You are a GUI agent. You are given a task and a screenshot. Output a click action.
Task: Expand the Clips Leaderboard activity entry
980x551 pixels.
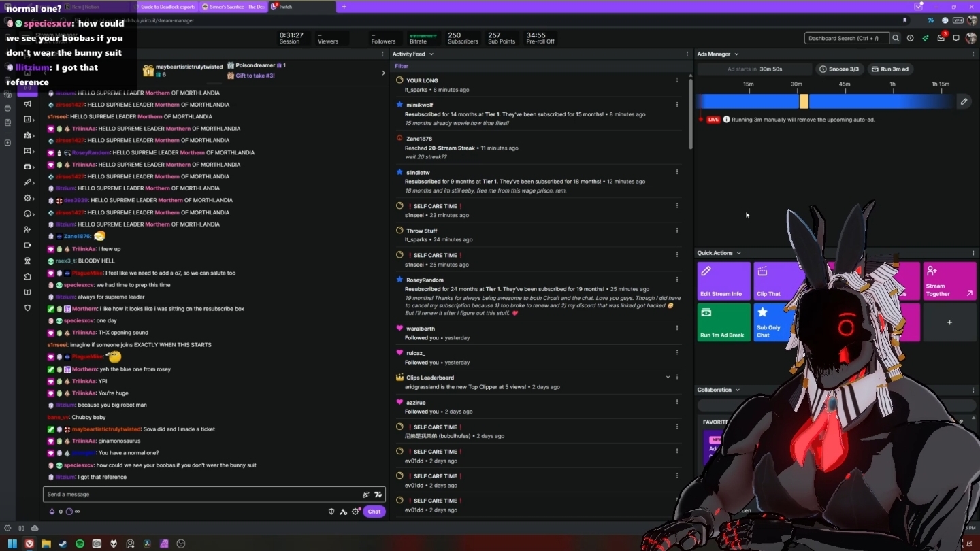coord(668,378)
